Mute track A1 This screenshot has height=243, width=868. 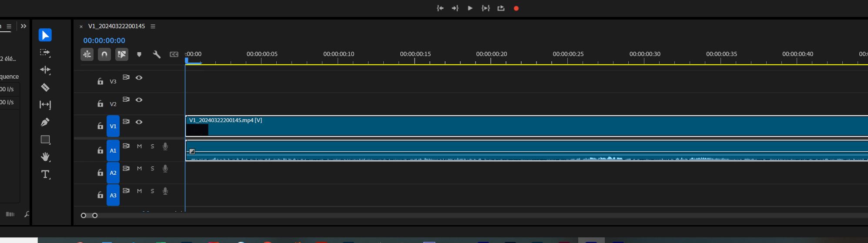point(139,146)
